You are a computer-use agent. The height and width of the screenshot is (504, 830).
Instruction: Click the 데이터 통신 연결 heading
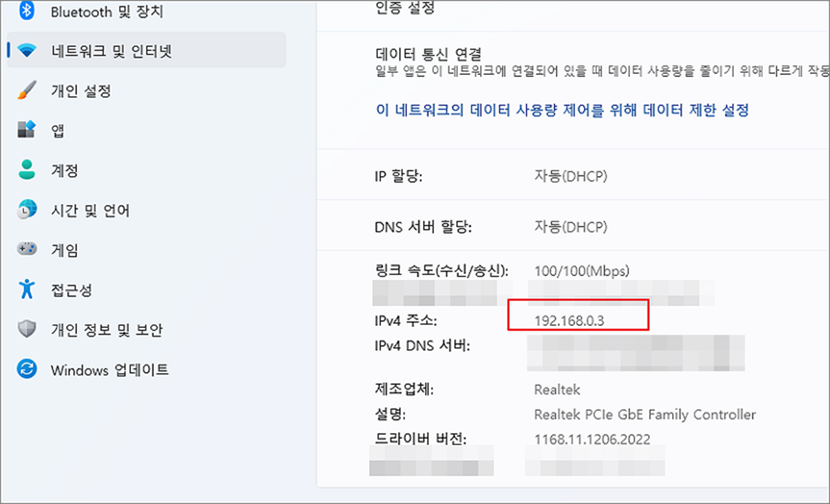428,54
